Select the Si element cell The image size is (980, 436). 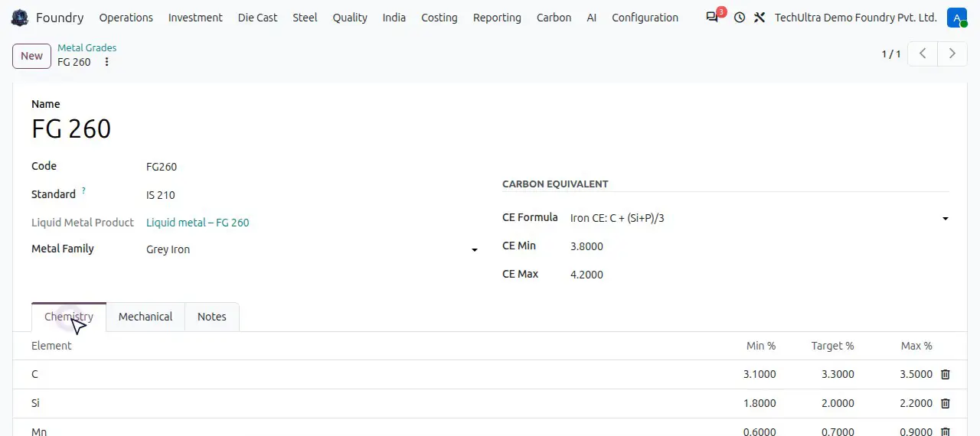[35, 403]
